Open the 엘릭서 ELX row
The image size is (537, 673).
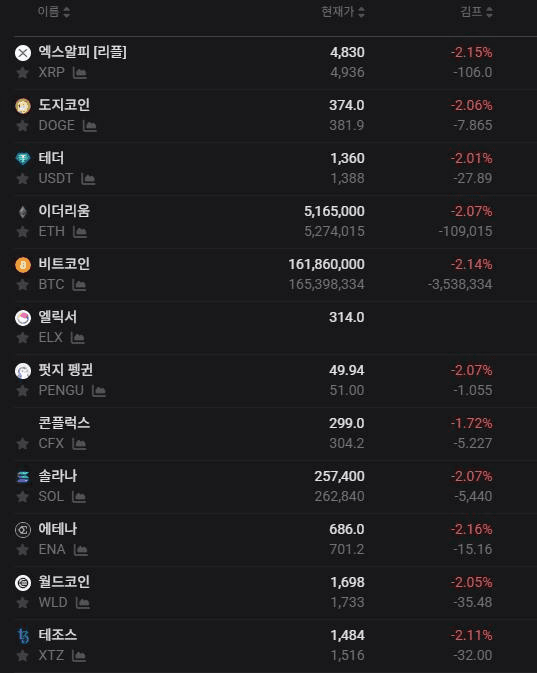[275, 327]
